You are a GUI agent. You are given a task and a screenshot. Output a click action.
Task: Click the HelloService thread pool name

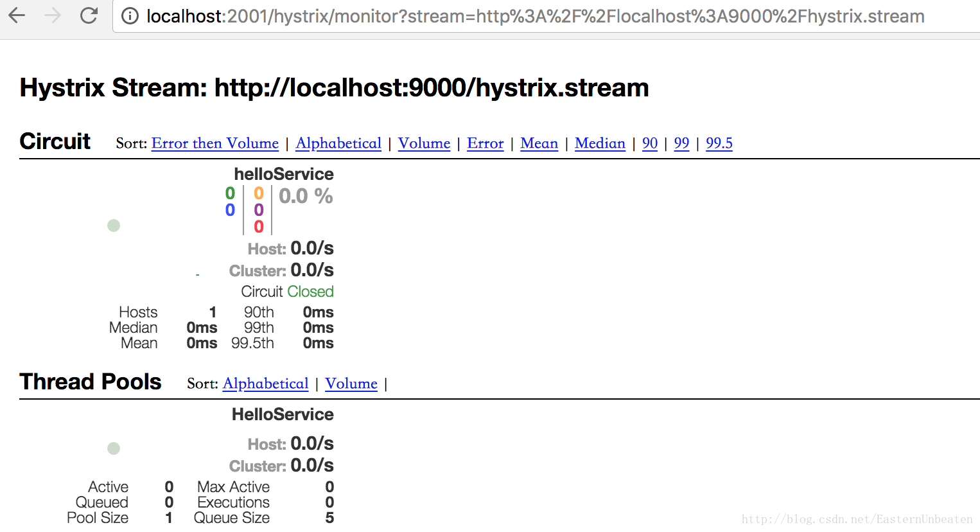(283, 414)
